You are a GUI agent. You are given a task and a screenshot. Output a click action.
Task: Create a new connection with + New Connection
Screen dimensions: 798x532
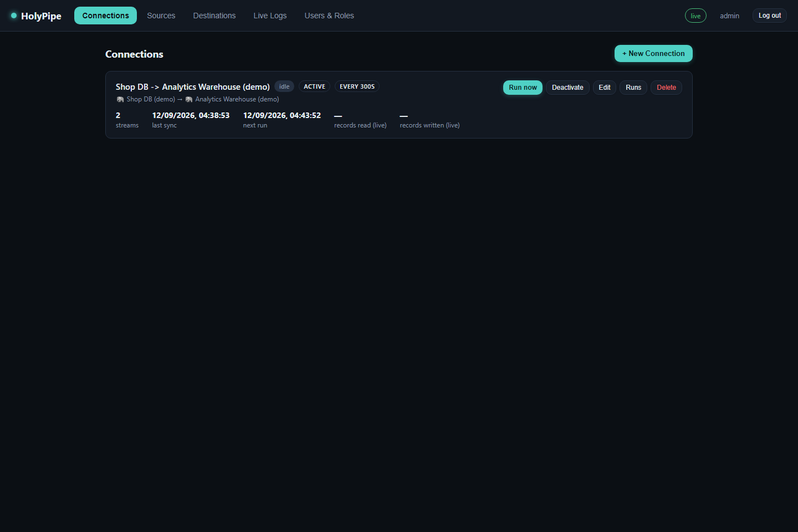[653, 54]
